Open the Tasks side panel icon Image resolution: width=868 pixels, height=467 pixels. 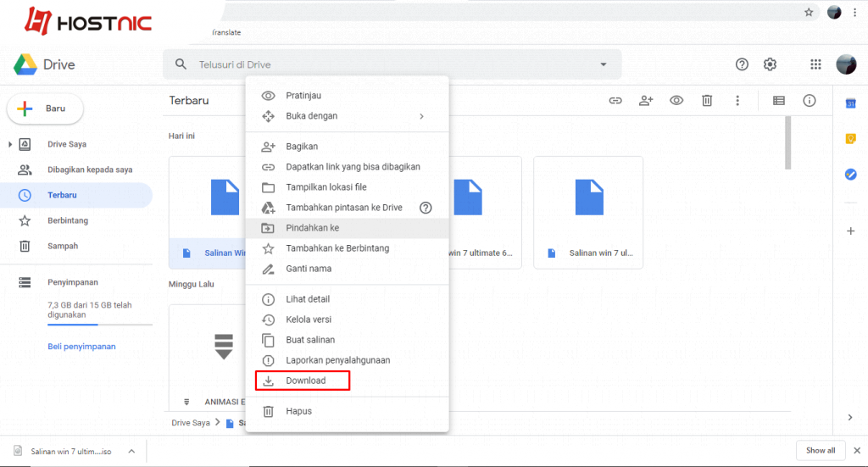[x=850, y=174]
